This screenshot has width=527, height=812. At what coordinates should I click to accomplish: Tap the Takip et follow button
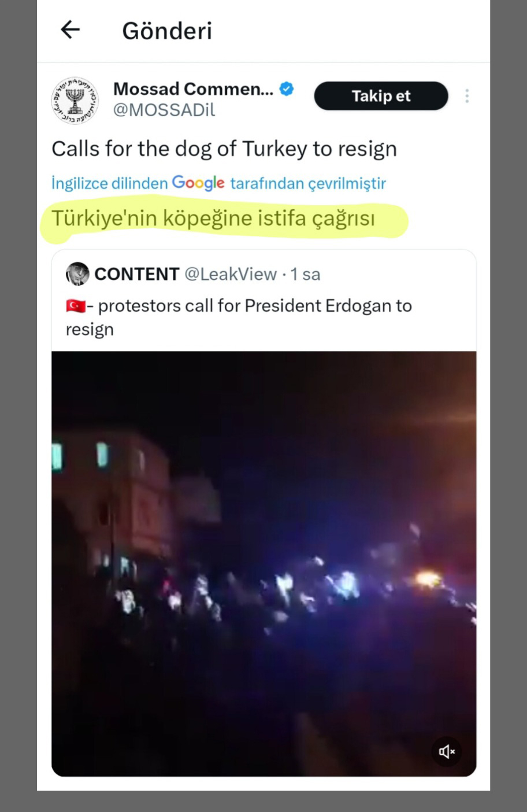pos(381,96)
